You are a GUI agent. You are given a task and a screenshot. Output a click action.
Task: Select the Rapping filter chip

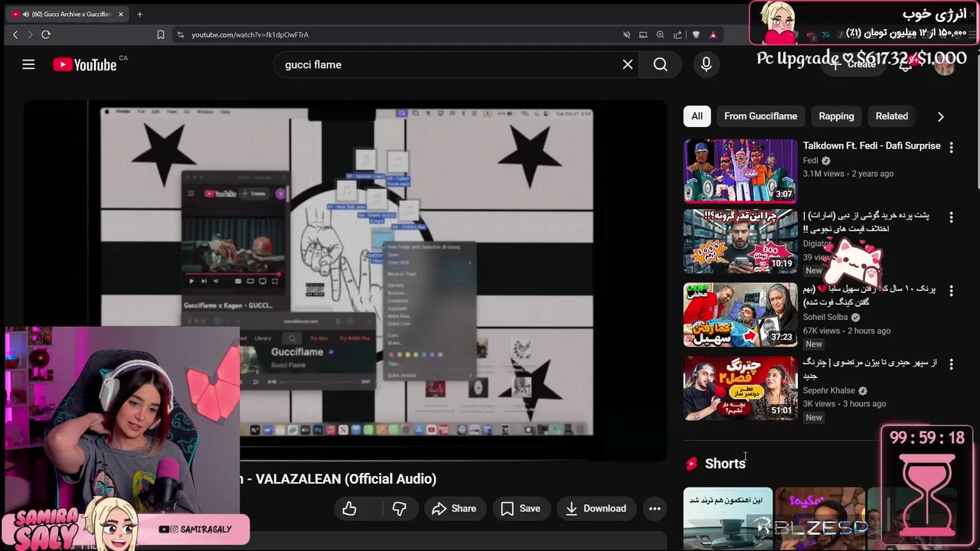tap(836, 116)
